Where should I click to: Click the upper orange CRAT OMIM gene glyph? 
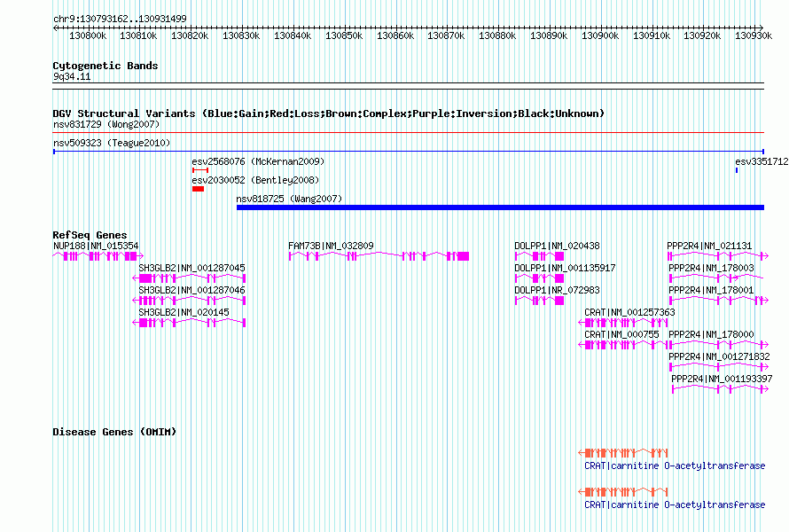tap(623, 453)
